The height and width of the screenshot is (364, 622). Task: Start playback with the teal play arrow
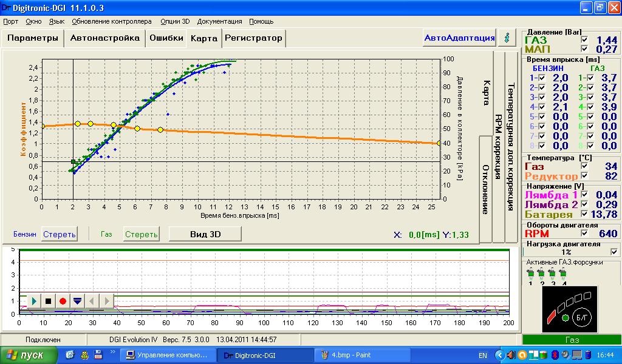point(34,301)
